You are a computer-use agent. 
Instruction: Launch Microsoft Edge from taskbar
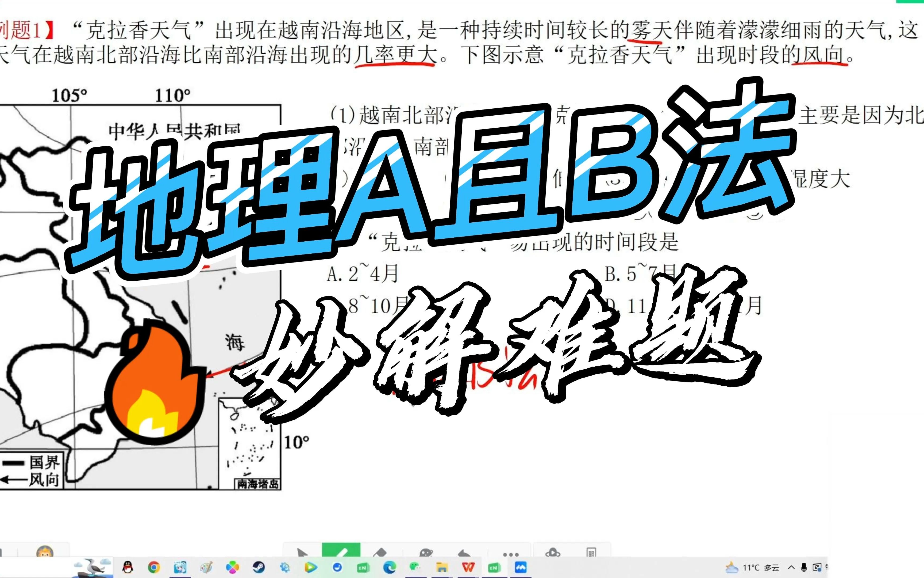tap(390, 567)
